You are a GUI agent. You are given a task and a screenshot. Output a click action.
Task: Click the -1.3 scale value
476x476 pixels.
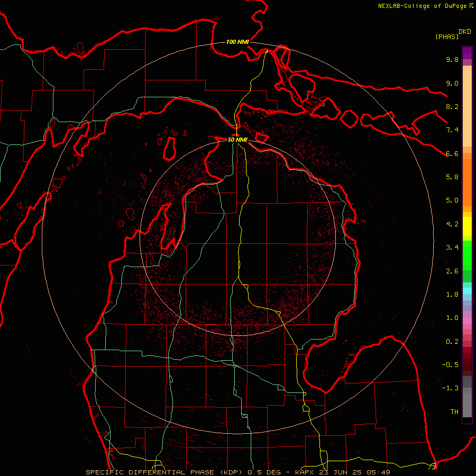coord(450,388)
